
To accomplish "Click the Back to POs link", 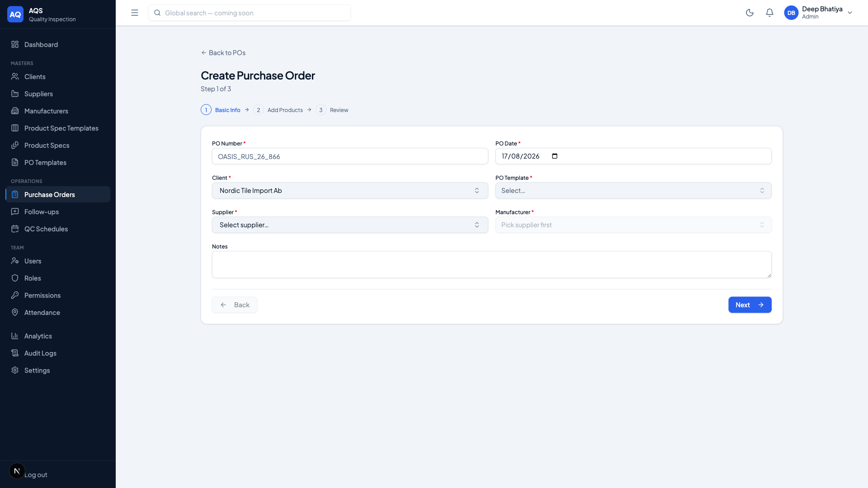I will pyautogui.click(x=223, y=52).
